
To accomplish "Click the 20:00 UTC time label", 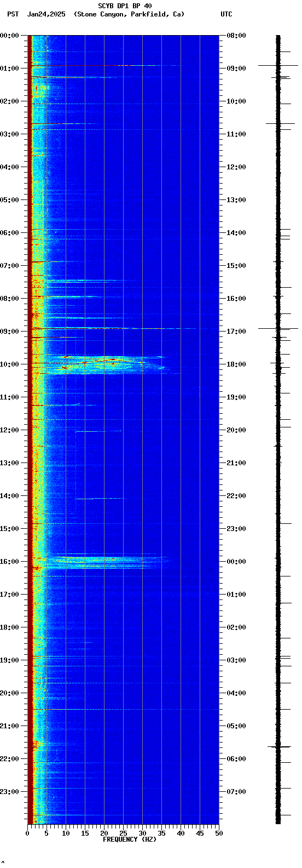I will 236,430.
